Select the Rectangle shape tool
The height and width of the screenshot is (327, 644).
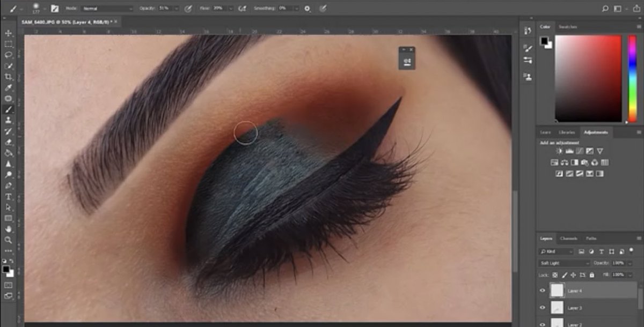[9, 218]
